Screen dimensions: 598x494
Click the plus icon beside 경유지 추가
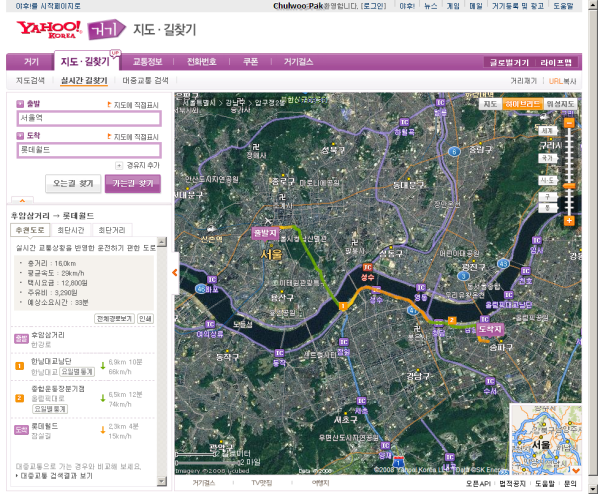(x=119, y=166)
